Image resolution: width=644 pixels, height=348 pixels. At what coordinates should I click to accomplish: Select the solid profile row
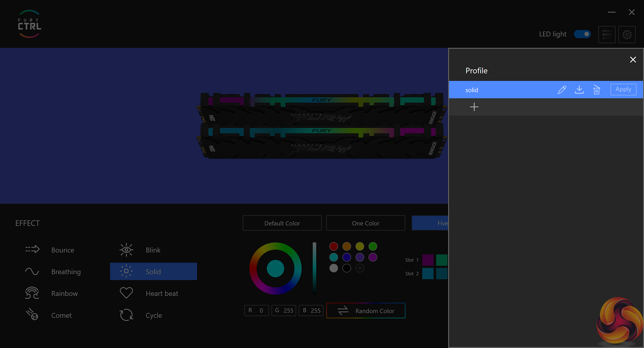(546, 90)
